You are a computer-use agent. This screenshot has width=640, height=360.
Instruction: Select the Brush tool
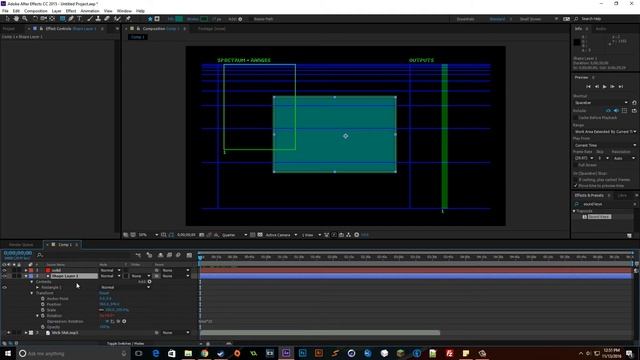tap(90, 19)
